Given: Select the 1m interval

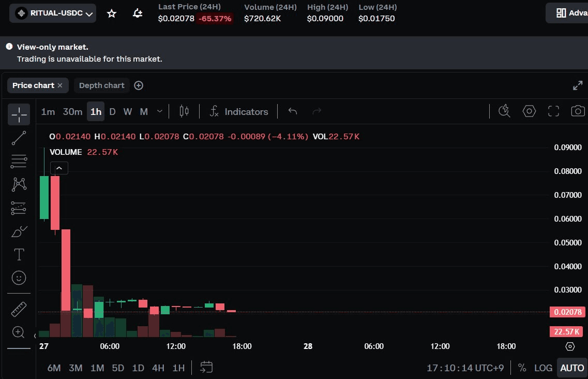Looking at the screenshot, I should point(48,111).
